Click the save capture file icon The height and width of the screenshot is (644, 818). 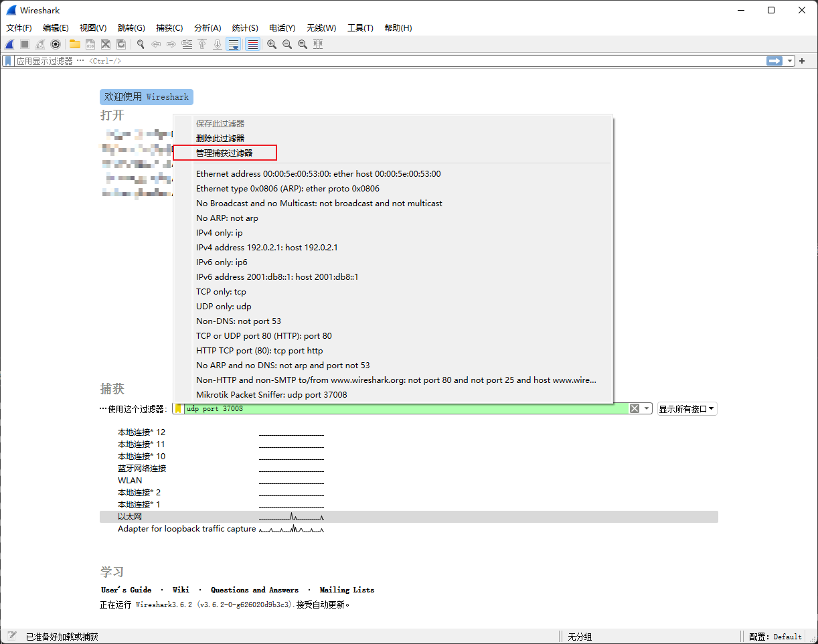pyautogui.click(x=90, y=44)
